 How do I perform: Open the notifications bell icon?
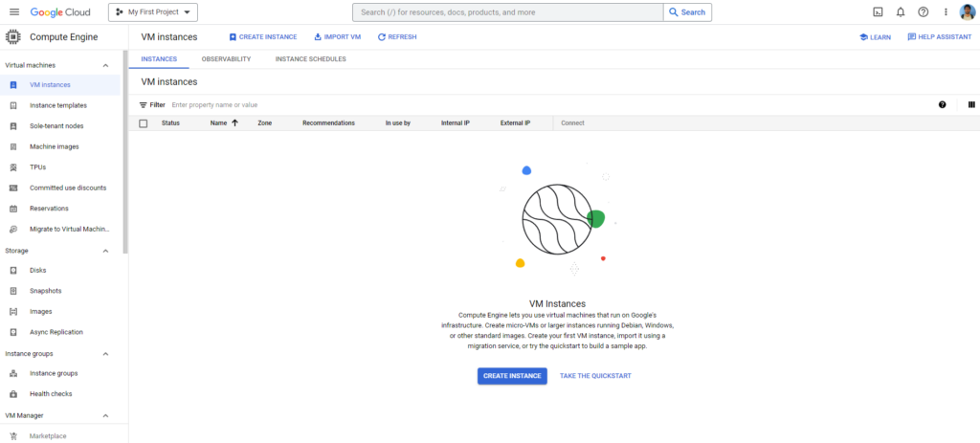[901, 11]
